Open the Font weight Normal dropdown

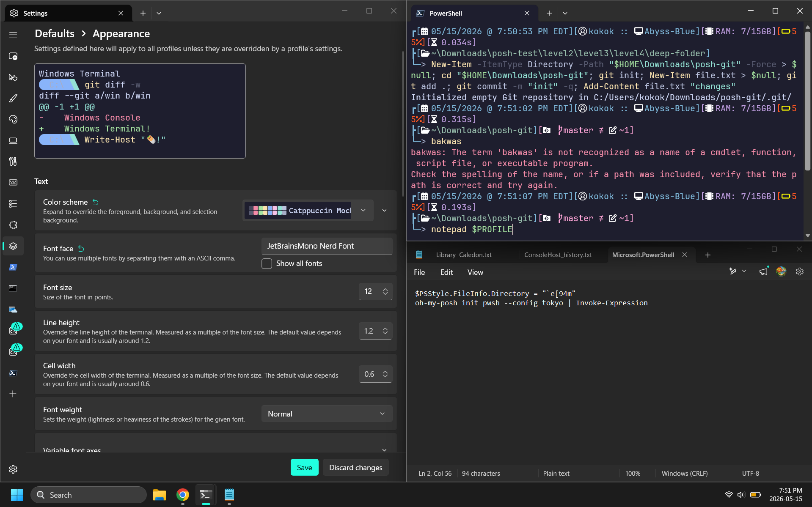tap(327, 414)
